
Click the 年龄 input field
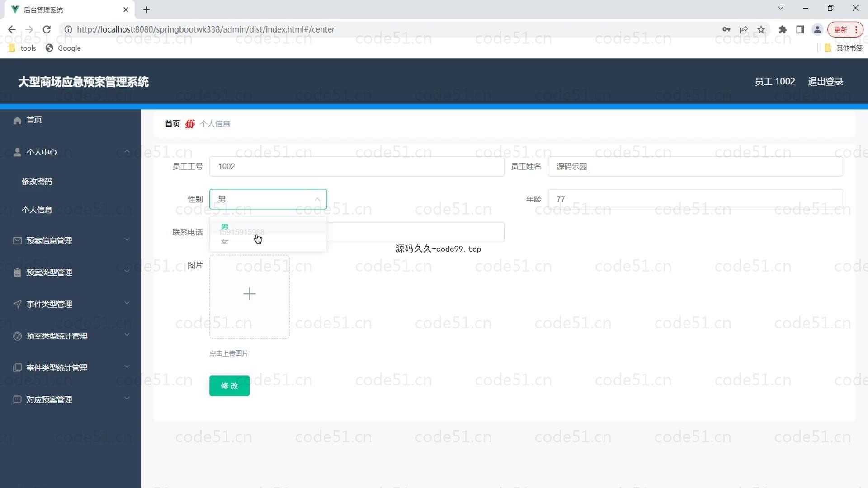click(x=695, y=199)
